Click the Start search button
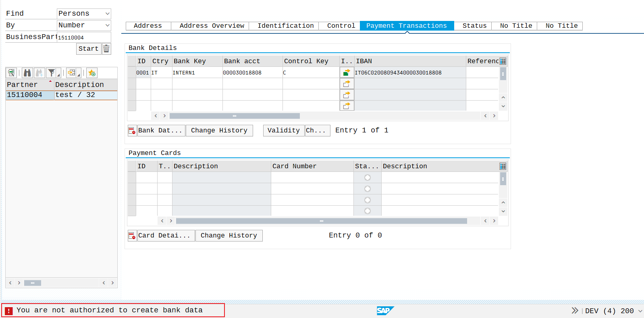This screenshot has width=644, height=318. [89, 49]
